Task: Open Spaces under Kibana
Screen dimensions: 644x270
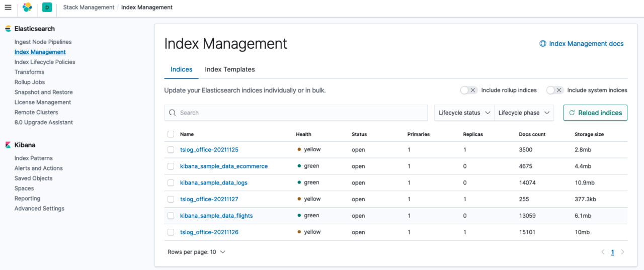Action: pos(24,188)
